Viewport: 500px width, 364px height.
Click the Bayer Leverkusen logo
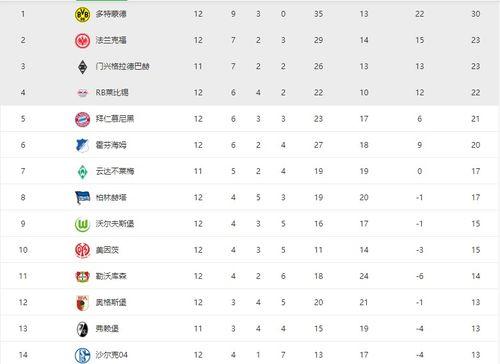[82, 276]
